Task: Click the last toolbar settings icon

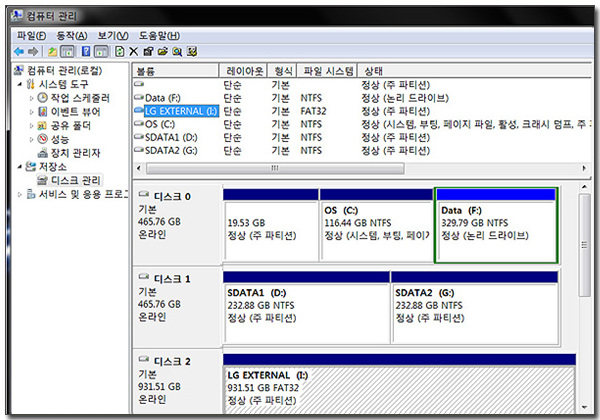Action: coord(192,51)
